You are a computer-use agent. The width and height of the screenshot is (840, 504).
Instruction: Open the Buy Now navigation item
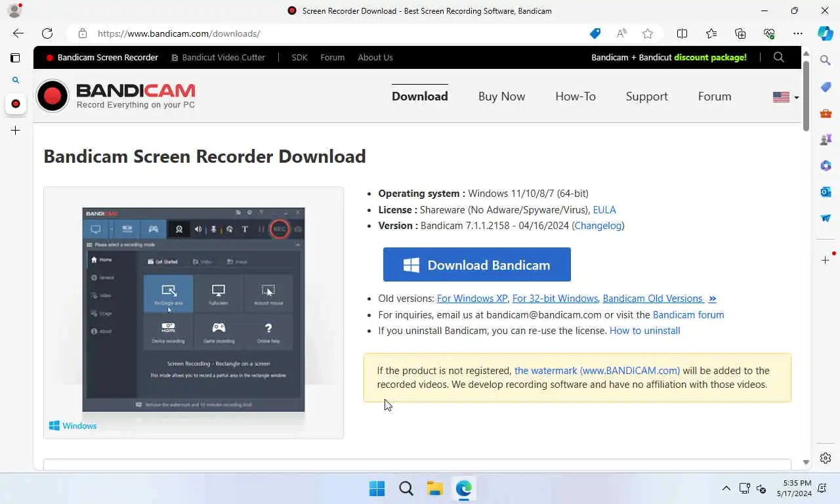pos(501,96)
